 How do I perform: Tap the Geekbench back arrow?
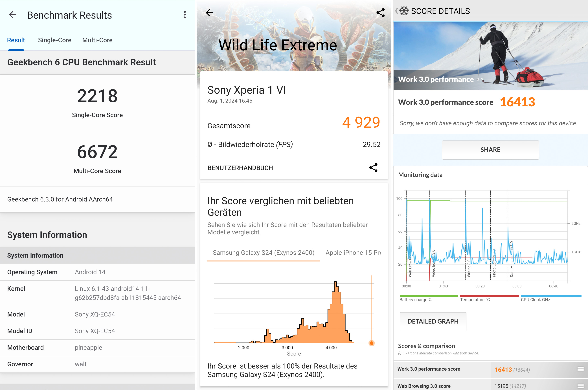tap(13, 15)
